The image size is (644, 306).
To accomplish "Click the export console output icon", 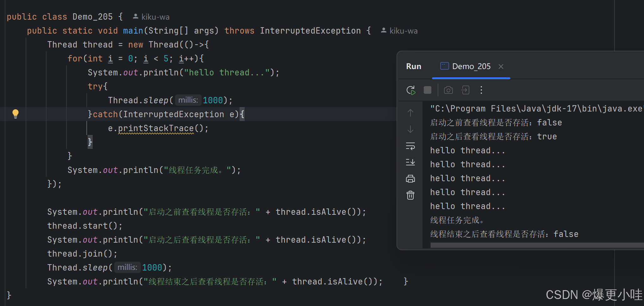I will coord(465,90).
